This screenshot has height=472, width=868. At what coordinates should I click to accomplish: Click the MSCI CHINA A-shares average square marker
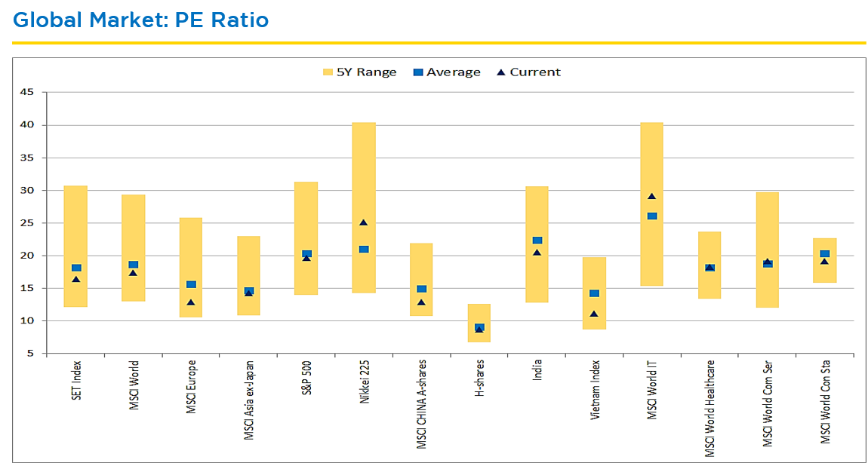click(x=421, y=289)
